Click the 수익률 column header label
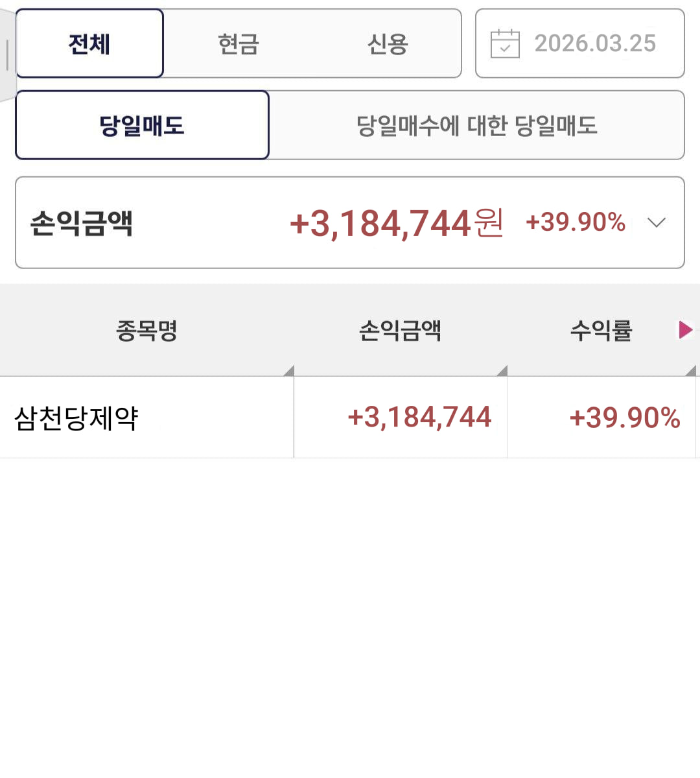700x778 pixels. (601, 331)
